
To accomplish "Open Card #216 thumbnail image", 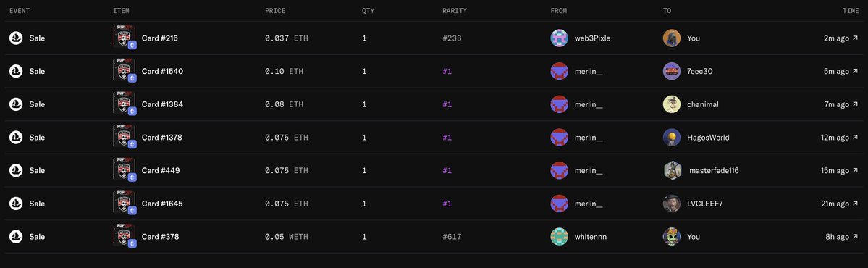I will click(125, 38).
